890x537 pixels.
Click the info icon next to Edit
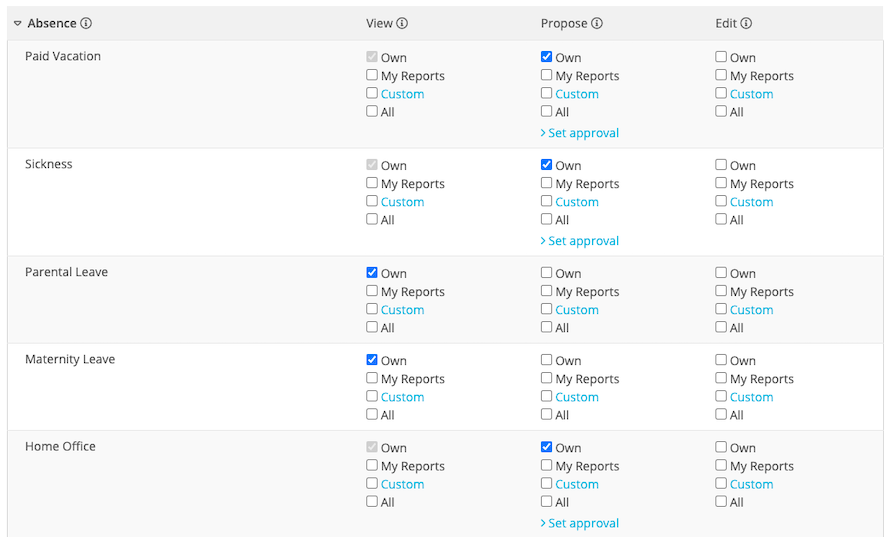coord(746,23)
